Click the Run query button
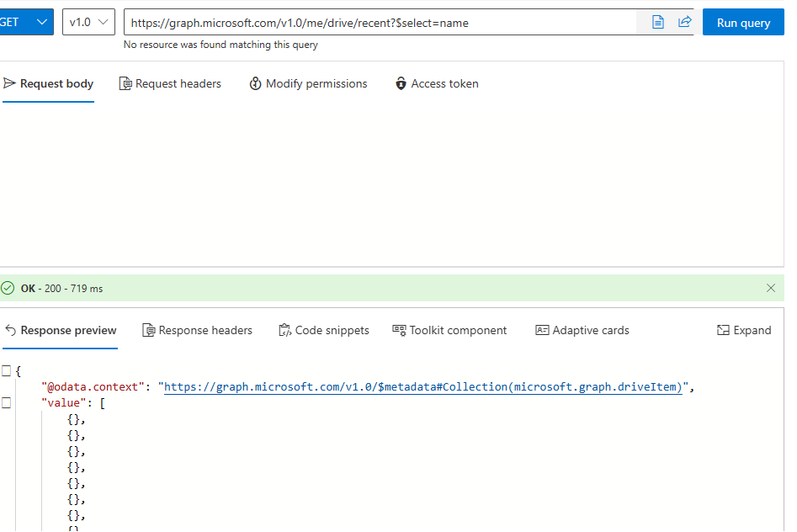The image size is (797, 532). pyautogui.click(x=743, y=22)
